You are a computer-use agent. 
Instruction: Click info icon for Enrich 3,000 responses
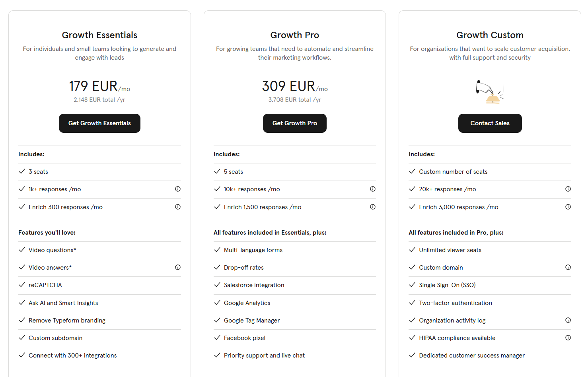(568, 207)
